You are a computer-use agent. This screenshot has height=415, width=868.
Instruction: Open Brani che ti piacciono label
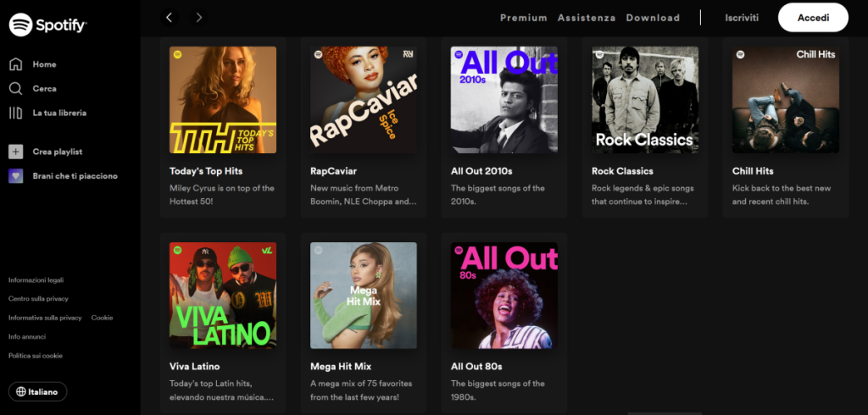click(75, 176)
